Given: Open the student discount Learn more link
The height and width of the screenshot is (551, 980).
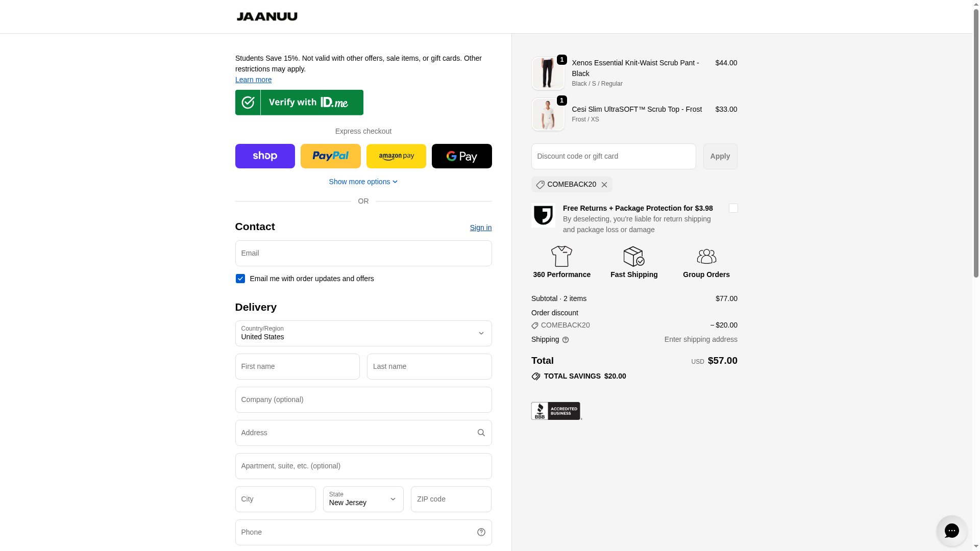Looking at the screenshot, I should tap(253, 80).
